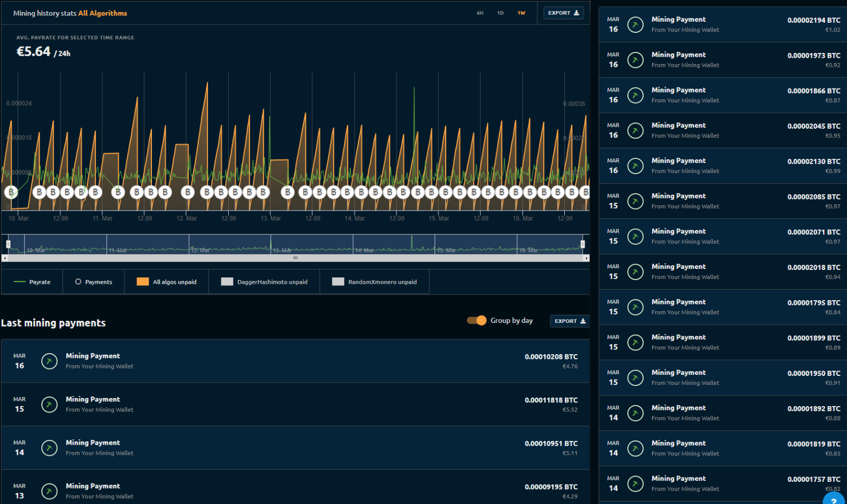Image resolution: width=847 pixels, height=504 pixels.
Task: Switch chart range to 1D
Action: tap(500, 13)
